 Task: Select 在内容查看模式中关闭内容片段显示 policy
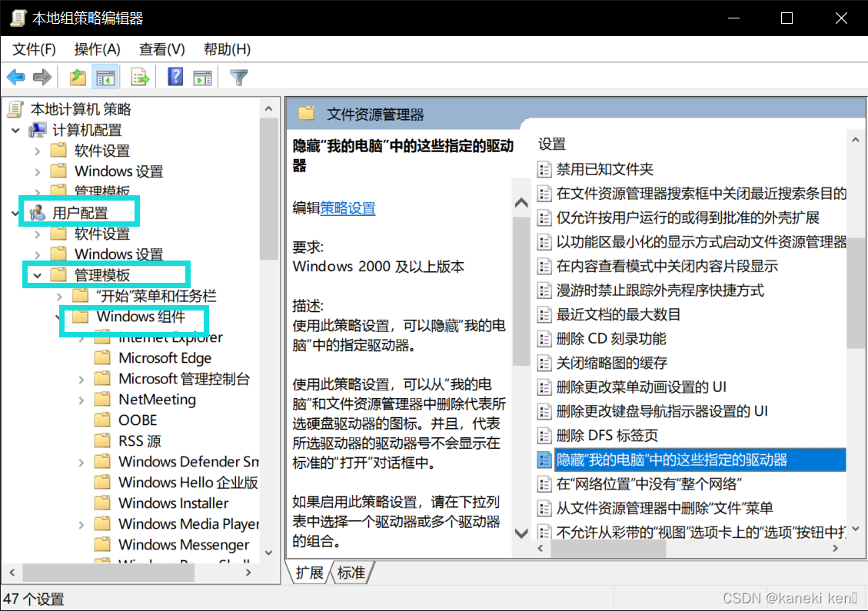(667, 266)
